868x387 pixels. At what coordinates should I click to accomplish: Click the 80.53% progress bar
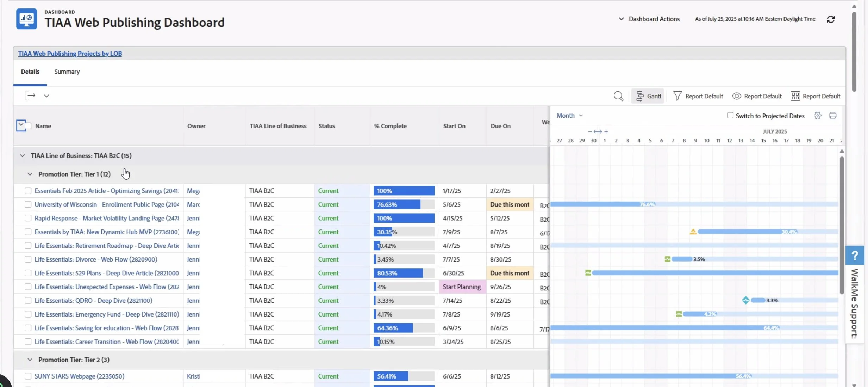pyautogui.click(x=404, y=273)
